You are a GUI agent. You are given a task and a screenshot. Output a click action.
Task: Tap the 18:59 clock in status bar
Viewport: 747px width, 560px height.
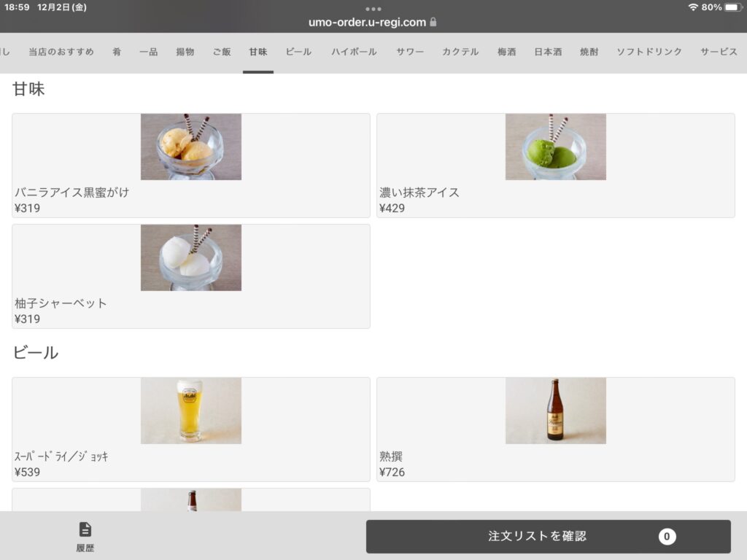click(17, 7)
